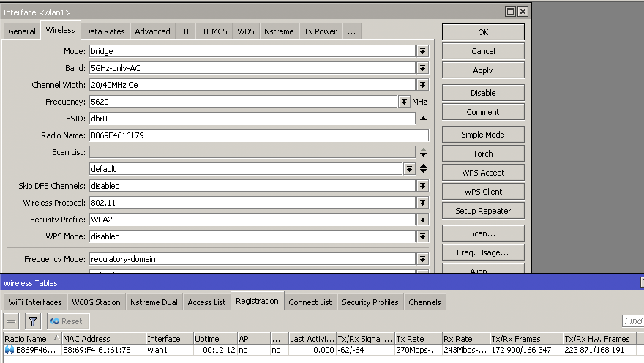Click the Setup Repeater button
644x363 pixels.
coord(483,211)
